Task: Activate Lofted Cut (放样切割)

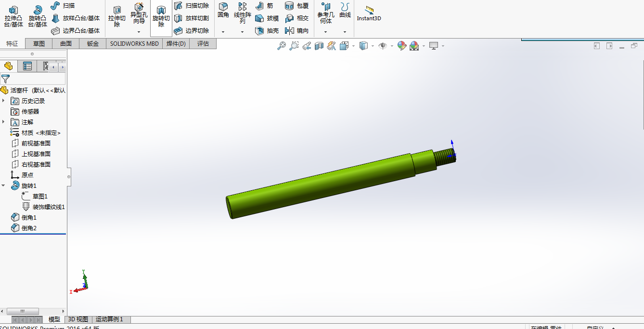Action: click(x=192, y=18)
